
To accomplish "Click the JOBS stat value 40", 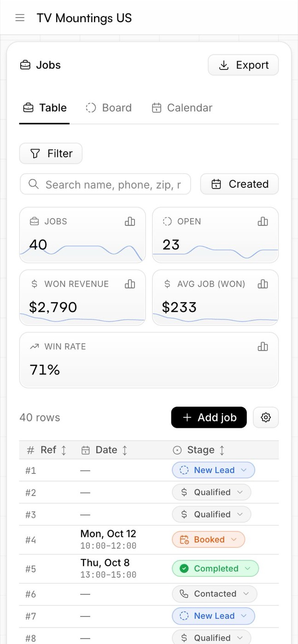I will point(38,245).
